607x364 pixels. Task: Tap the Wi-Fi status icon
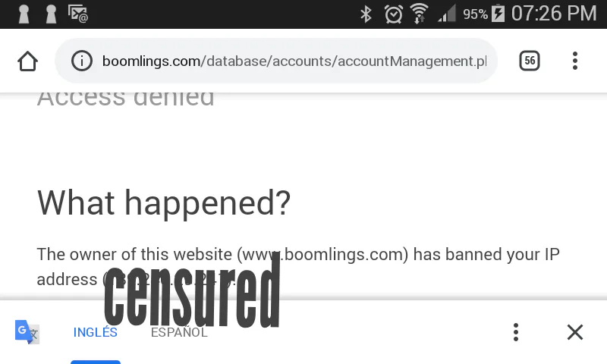pos(420,14)
